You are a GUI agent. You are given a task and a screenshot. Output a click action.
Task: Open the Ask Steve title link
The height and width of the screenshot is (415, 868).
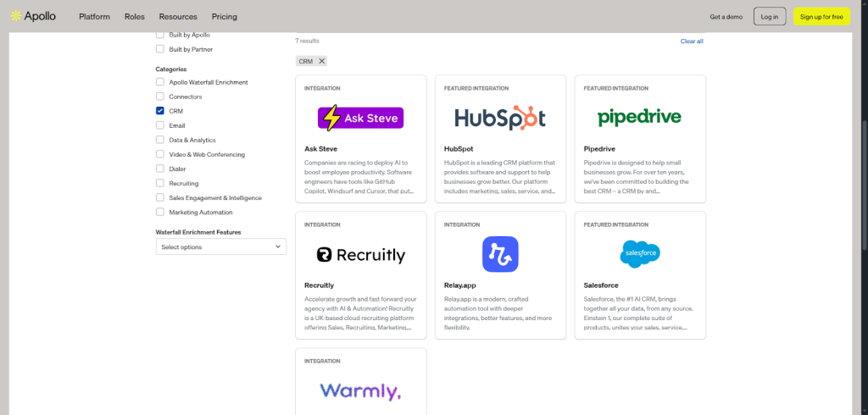point(320,149)
